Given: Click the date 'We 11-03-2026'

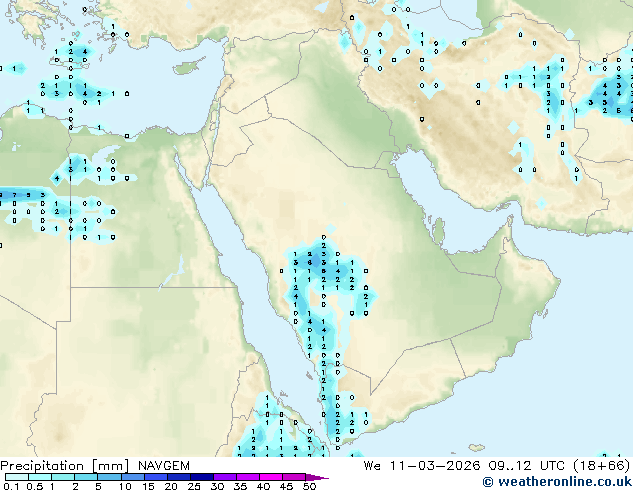Looking at the screenshot, I should pyautogui.click(x=422, y=466).
